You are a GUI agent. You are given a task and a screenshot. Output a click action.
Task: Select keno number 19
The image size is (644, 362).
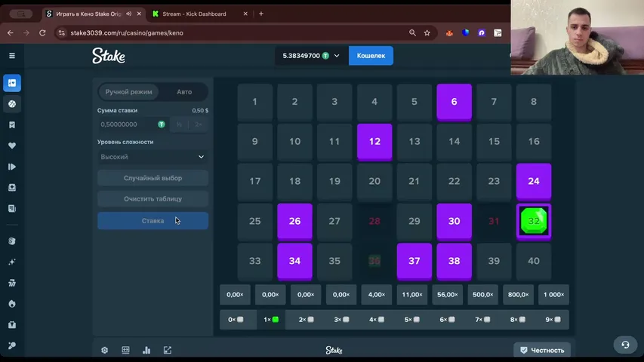(334, 182)
